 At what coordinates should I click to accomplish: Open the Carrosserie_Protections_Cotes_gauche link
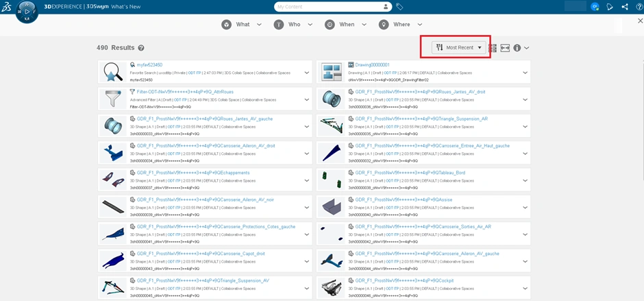pos(216,226)
